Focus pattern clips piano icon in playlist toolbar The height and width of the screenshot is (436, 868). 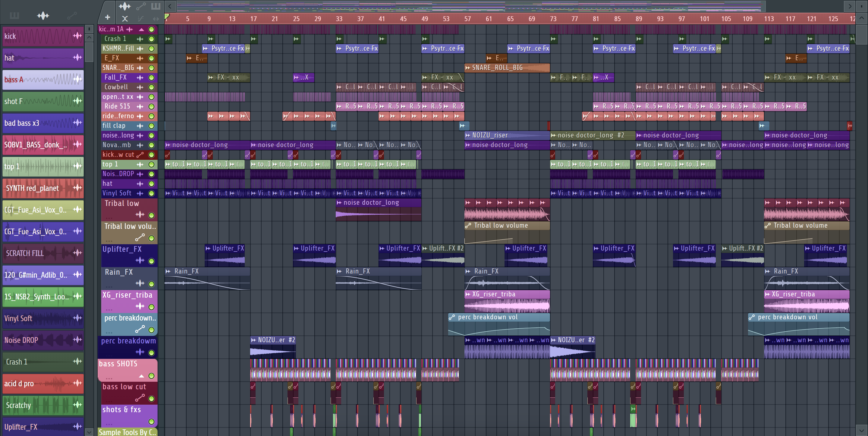click(x=156, y=6)
